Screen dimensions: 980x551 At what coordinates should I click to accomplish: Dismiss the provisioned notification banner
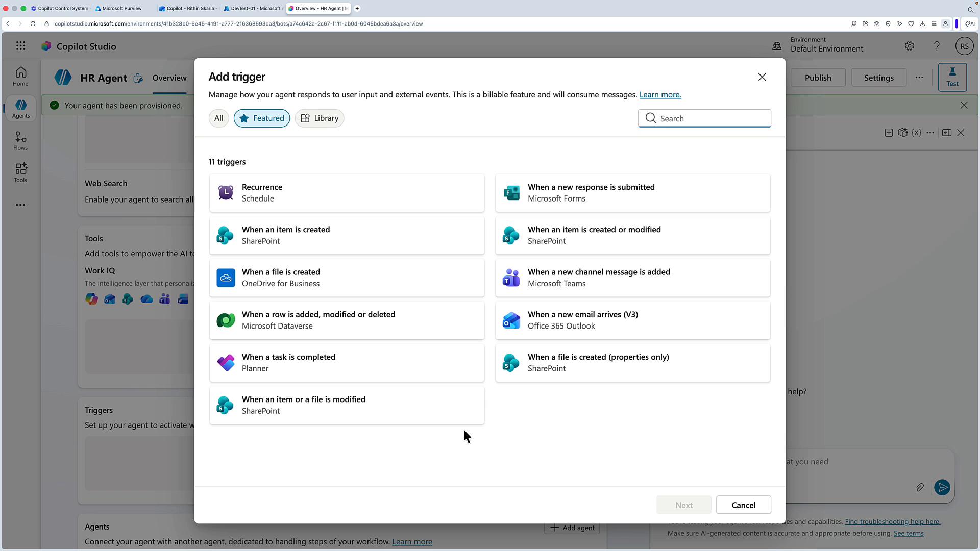[x=964, y=105]
